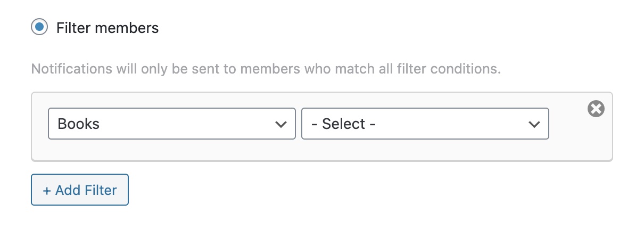Click the - Select - placeholder text
This screenshot has width=644, height=228.
coord(343,124)
